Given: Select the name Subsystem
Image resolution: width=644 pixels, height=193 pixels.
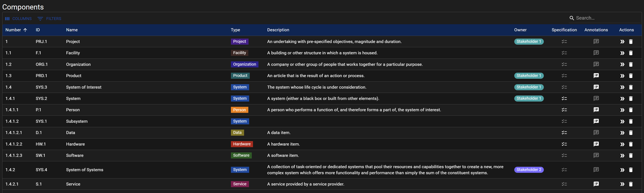Looking at the screenshot, I should tap(77, 122).
